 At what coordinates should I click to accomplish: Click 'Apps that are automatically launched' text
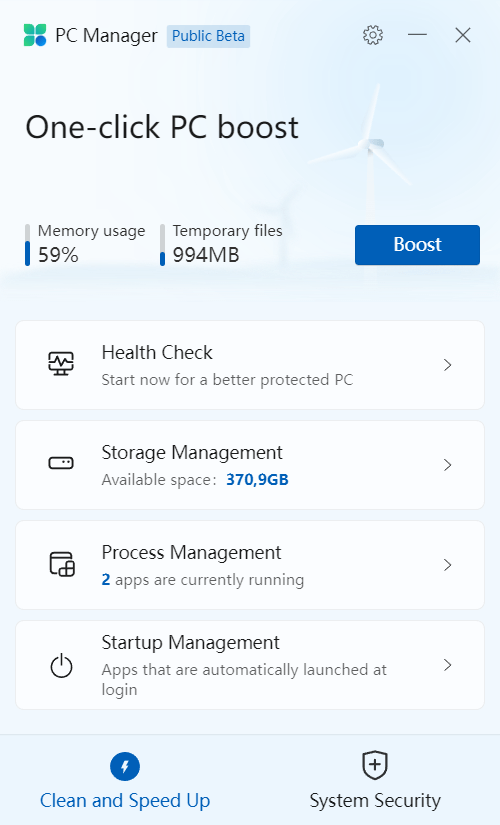click(244, 679)
